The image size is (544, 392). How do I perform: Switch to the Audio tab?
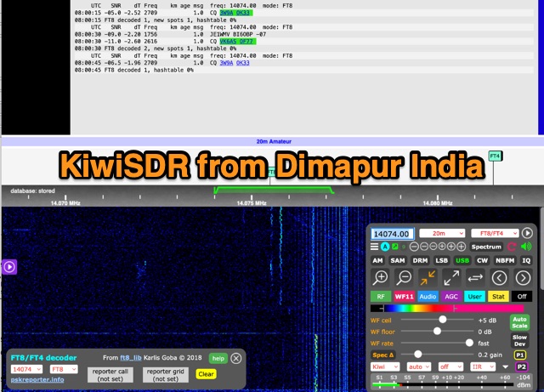428,297
